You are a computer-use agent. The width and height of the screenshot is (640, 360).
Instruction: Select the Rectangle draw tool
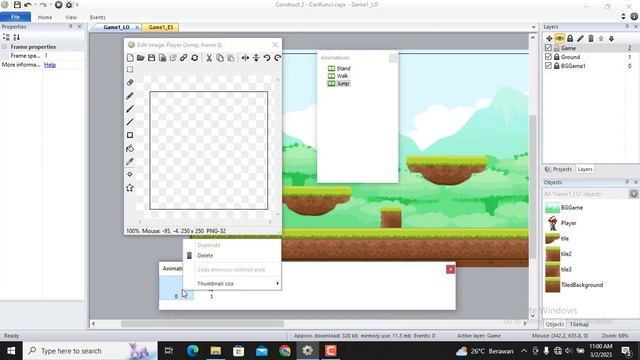coord(130,135)
